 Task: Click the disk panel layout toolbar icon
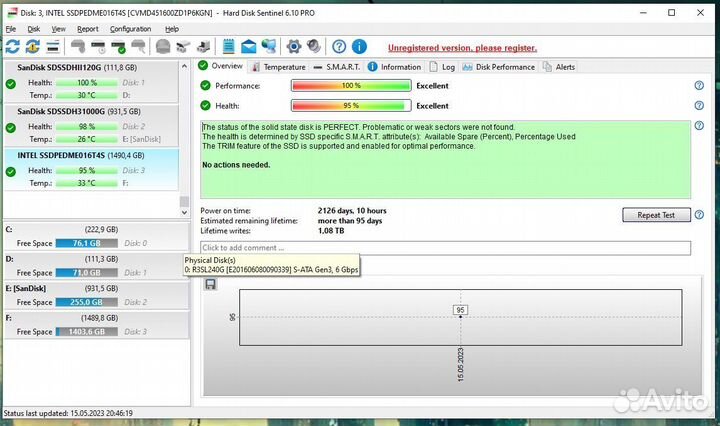point(53,46)
